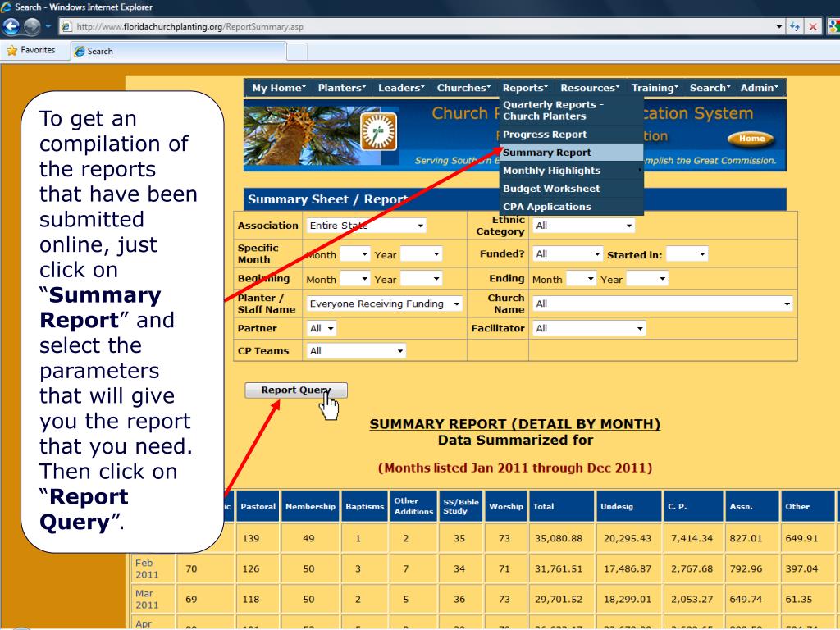Open the Beginning year dropdown
Screen dimensions: 840x630
[422, 279]
